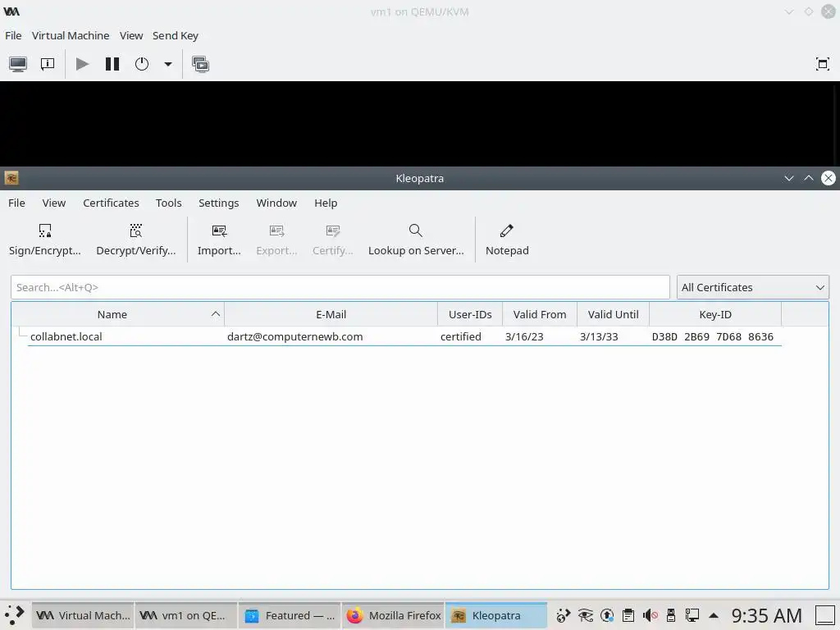Click the 3/16/23 valid from date
Screen dimensions: 840x630
click(x=524, y=336)
